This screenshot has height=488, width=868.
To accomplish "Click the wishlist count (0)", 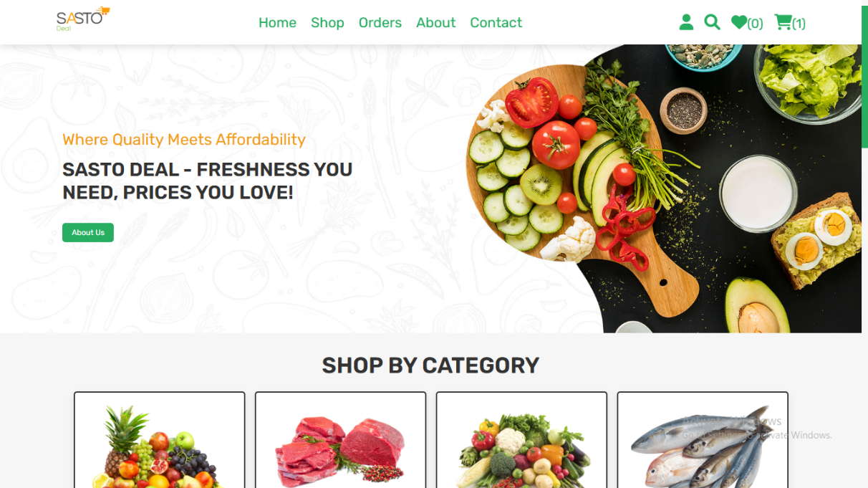I will pyautogui.click(x=756, y=24).
